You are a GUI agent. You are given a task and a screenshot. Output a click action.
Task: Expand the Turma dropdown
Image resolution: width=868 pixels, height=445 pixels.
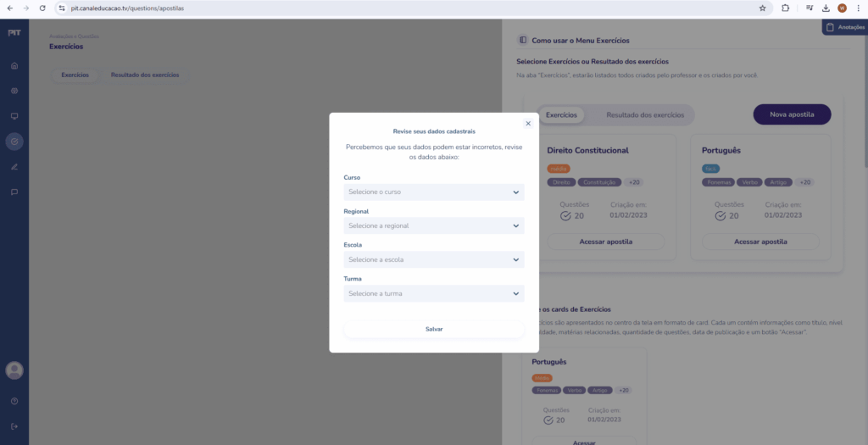pyautogui.click(x=434, y=294)
